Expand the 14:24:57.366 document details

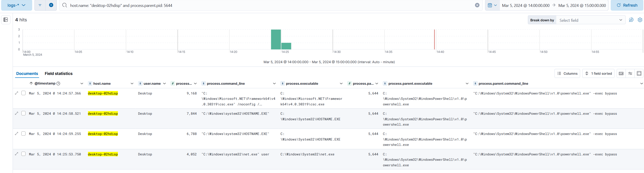tap(16, 93)
